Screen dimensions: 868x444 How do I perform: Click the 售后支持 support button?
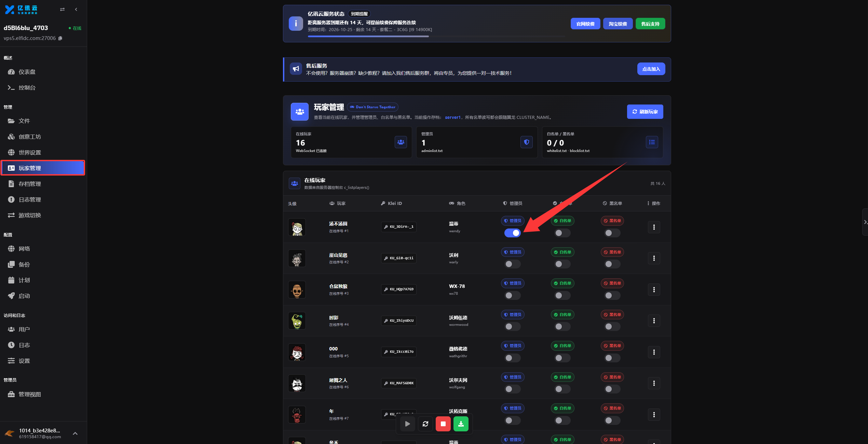650,24
